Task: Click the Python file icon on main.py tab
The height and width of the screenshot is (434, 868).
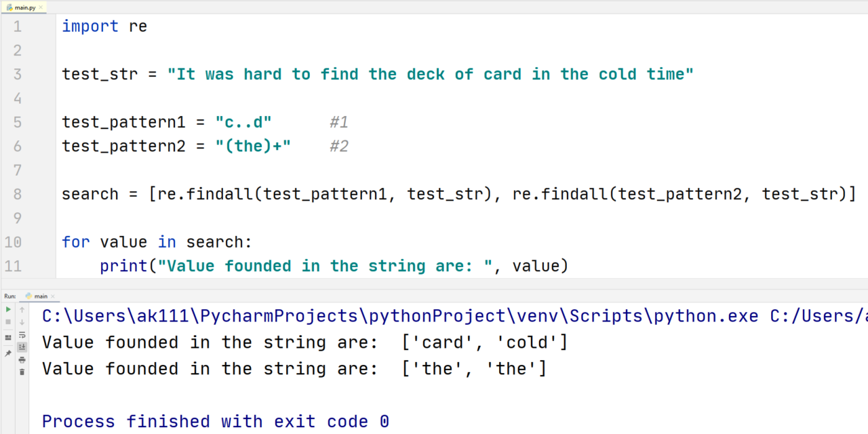Action: [x=8, y=7]
